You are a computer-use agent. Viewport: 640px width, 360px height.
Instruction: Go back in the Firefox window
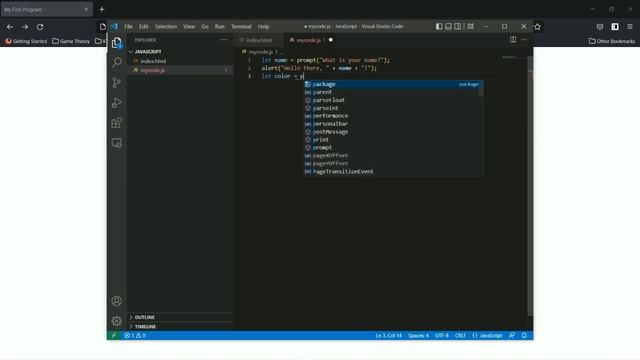pos(10,27)
